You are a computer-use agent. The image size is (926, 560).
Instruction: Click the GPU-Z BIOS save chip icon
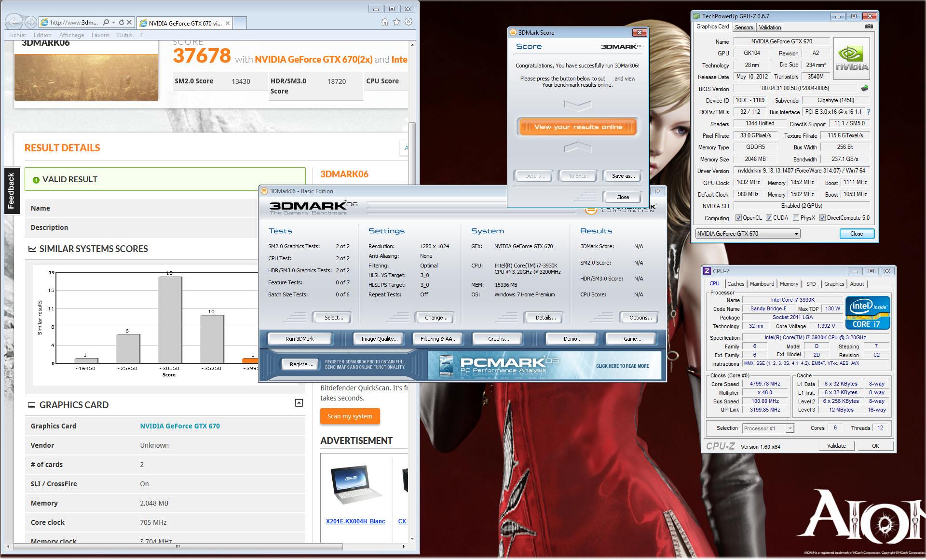865,88
